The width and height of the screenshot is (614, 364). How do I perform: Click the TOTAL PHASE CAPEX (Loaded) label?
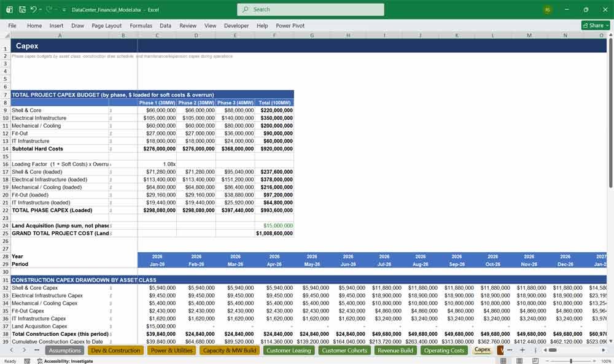coord(52,210)
